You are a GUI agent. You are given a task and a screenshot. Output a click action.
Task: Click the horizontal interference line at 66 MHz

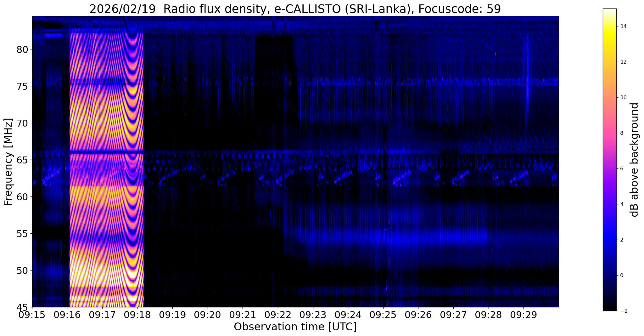pos(295,153)
